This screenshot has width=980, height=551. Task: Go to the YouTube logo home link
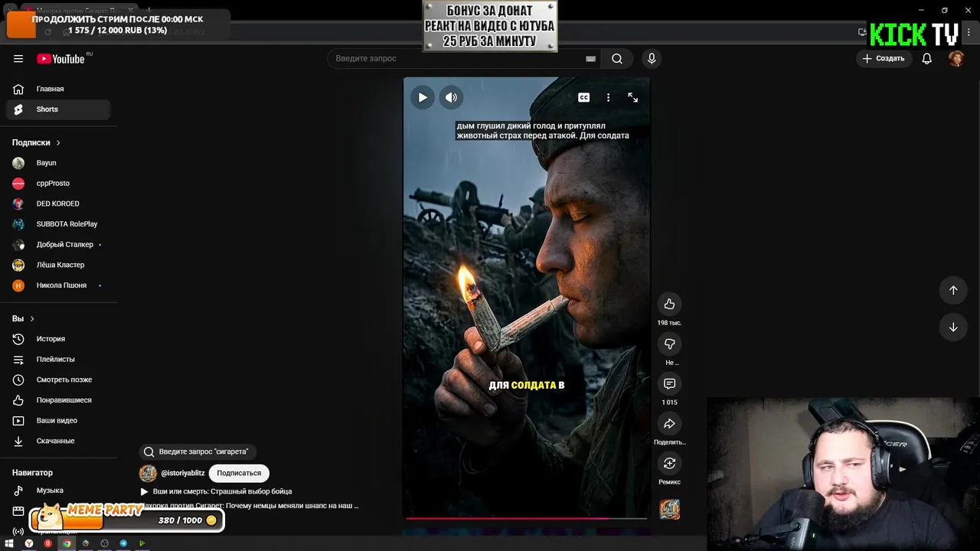pos(60,59)
